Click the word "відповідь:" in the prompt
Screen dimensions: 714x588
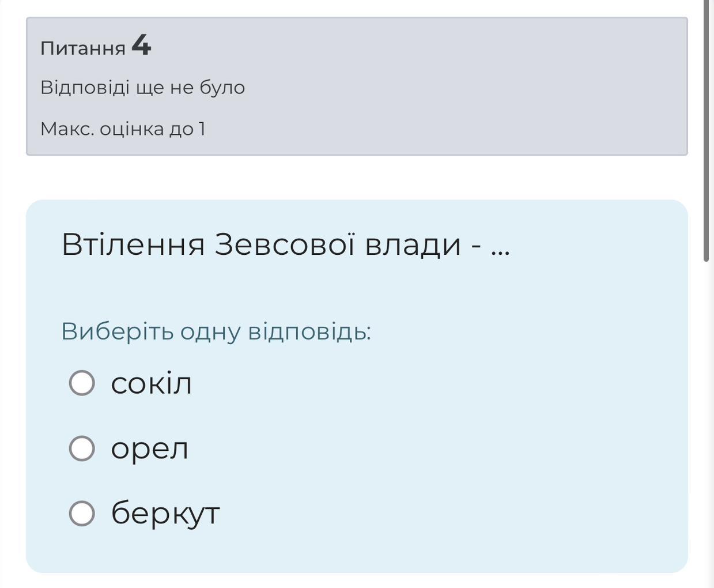click(309, 331)
